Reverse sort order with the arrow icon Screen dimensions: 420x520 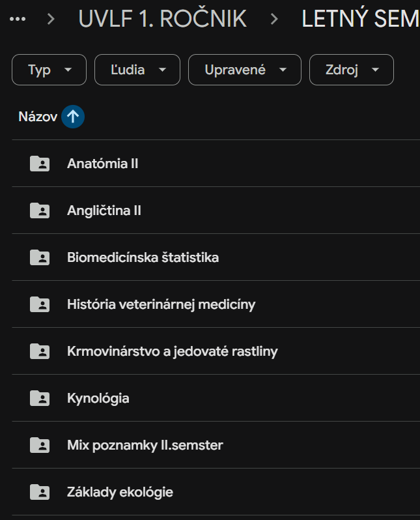coord(73,117)
